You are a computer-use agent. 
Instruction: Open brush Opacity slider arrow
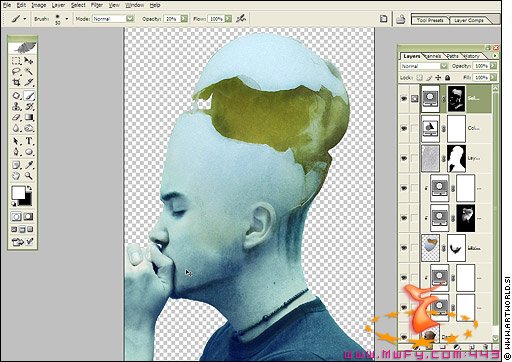pos(184,19)
